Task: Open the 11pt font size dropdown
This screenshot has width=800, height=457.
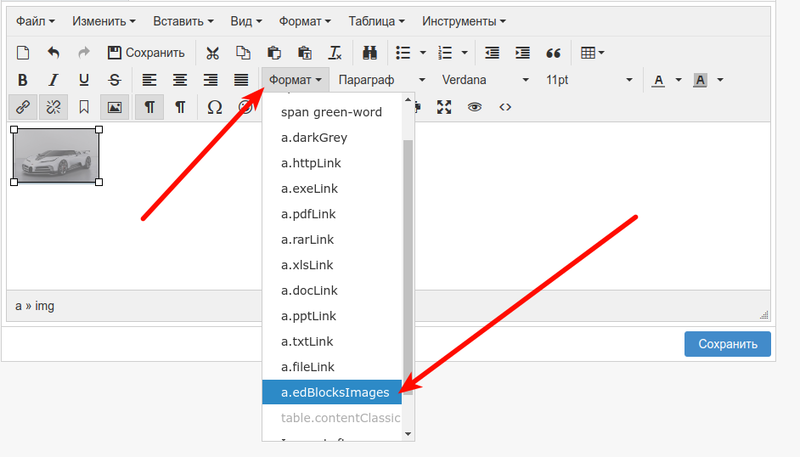Action: click(589, 80)
